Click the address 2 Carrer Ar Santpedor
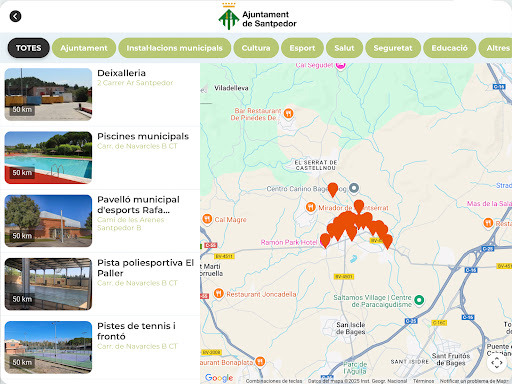 [135, 83]
